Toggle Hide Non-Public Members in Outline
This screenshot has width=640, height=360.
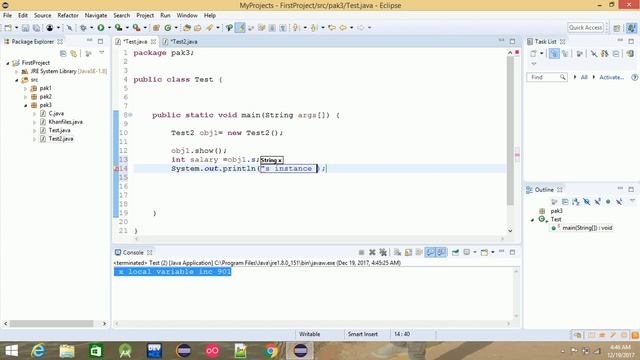tap(608, 202)
